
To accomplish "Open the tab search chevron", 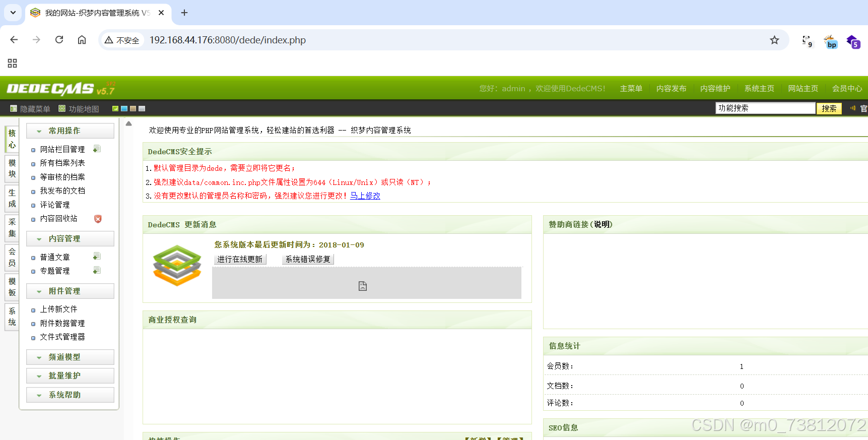I will [13, 13].
